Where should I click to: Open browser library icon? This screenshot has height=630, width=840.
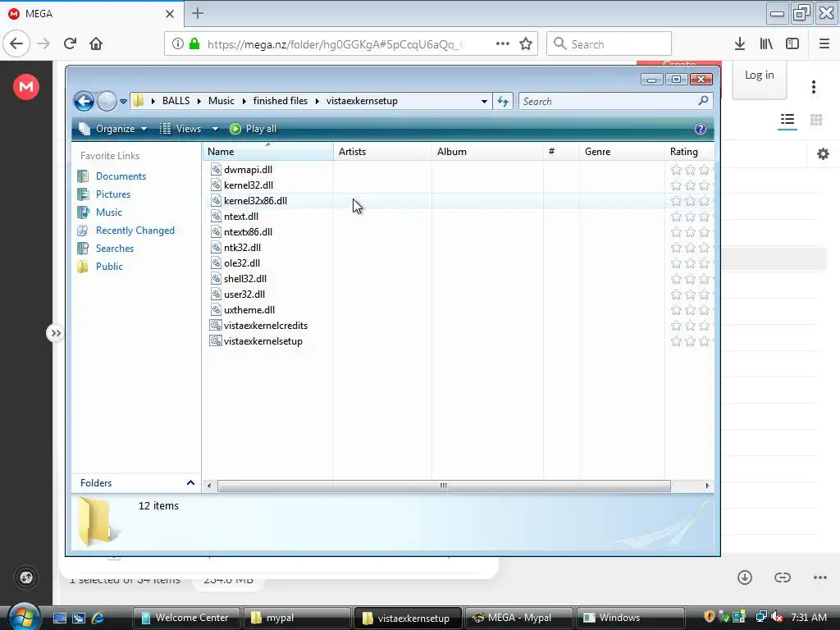[766, 44]
